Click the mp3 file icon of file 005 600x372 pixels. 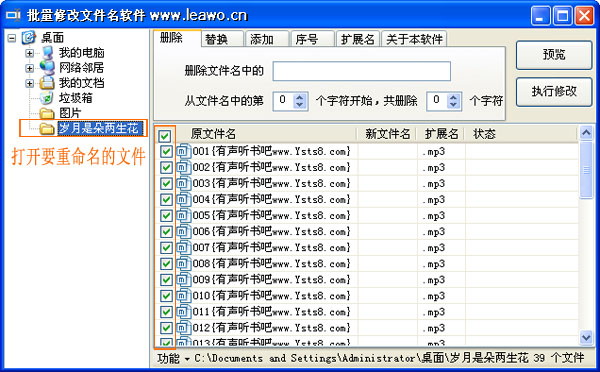tap(183, 216)
